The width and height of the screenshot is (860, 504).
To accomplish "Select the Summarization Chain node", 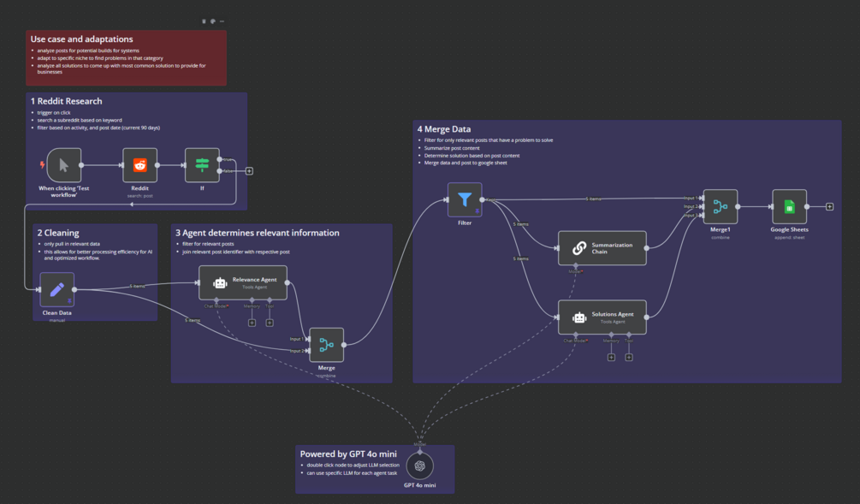I will point(602,248).
